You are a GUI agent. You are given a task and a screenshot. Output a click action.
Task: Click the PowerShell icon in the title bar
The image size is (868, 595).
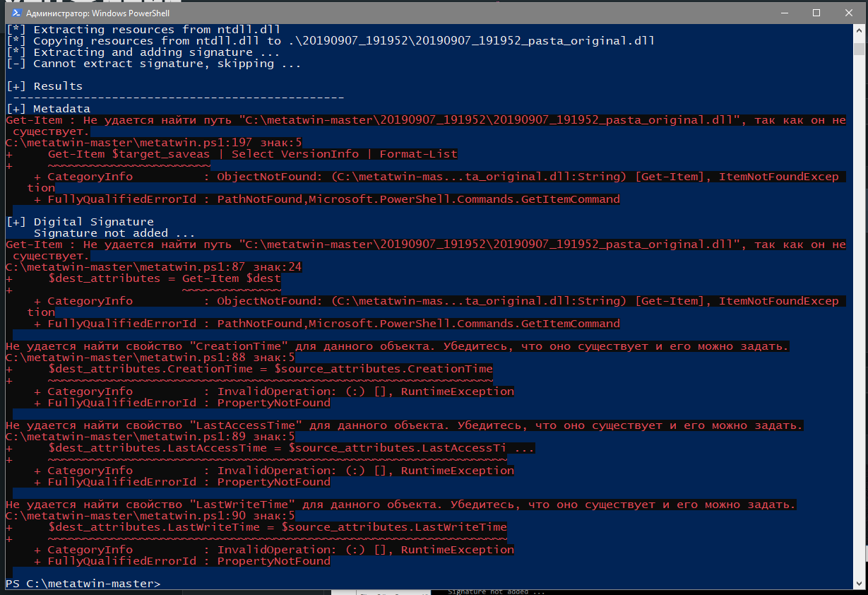[13, 13]
